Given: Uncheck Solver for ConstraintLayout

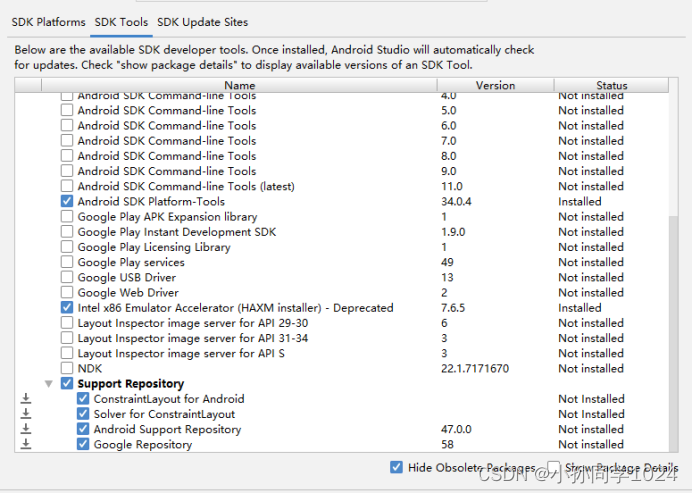Looking at the screenshot, I should (x=83, y=414).
